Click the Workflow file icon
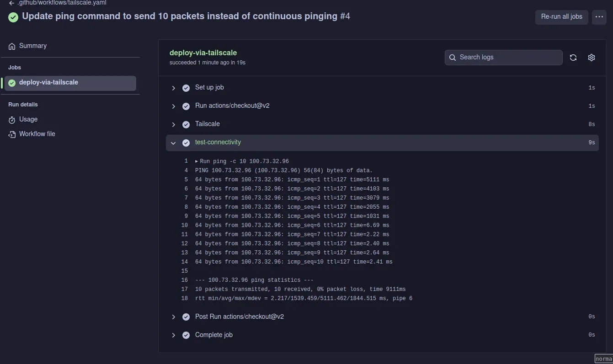613x364 pixels. [12, 134]
